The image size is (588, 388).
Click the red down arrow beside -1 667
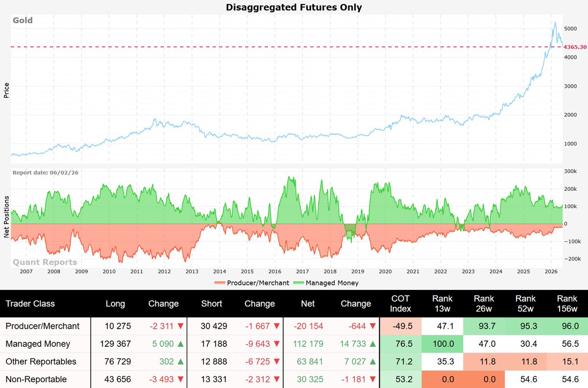(x=277, y=326)
